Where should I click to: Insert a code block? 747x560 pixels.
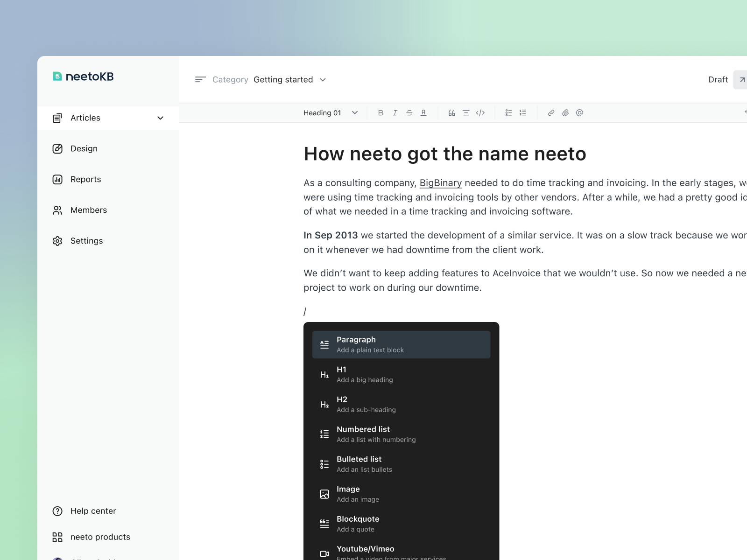[481, 112]
